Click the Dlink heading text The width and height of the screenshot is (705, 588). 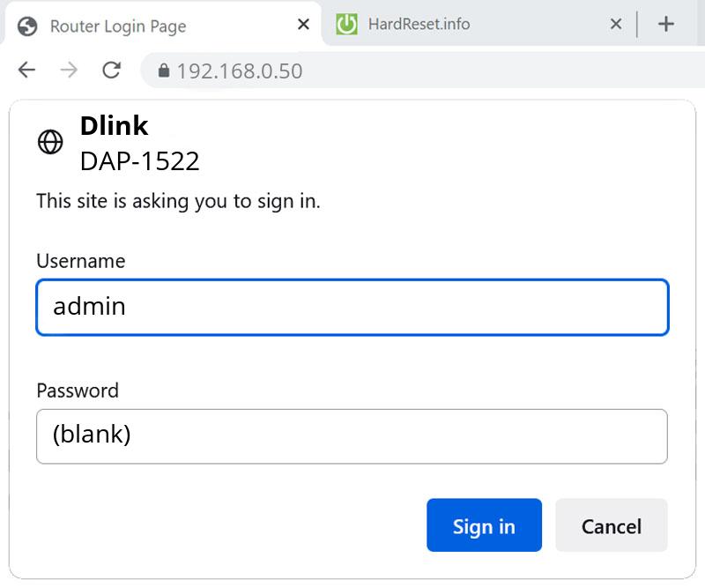(x=114, y=125)
